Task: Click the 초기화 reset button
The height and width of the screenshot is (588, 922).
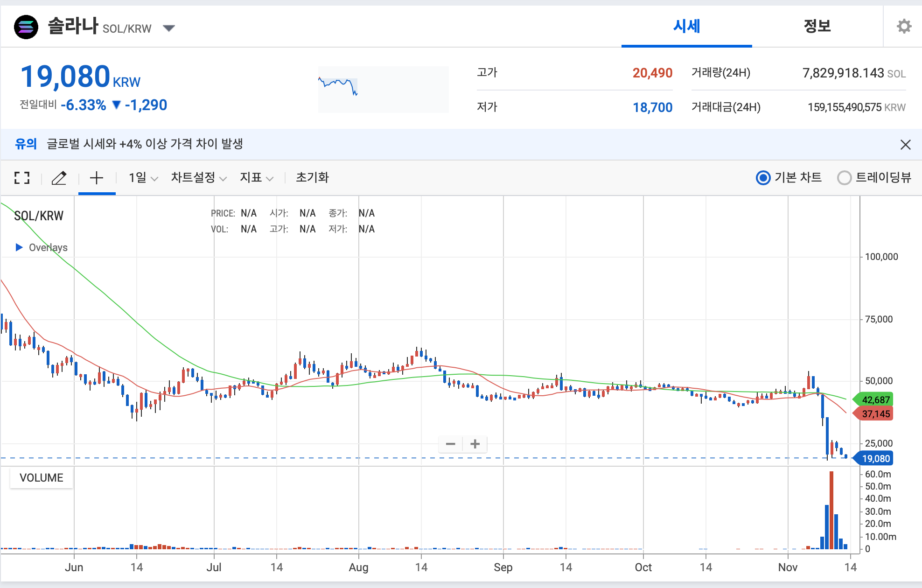Action: [312, 178]
